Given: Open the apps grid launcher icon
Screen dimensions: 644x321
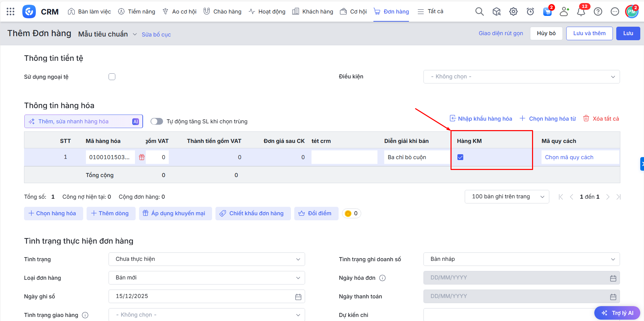Looking at the screenshot, I should click(x=10, y=11).
